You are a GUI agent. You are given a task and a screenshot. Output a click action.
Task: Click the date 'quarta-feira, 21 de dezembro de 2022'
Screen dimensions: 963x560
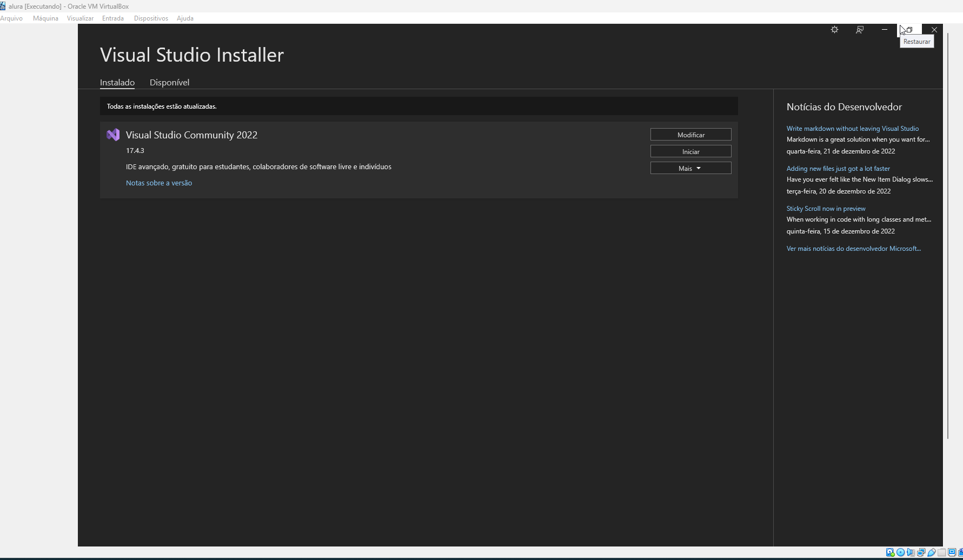pos(841,151)
